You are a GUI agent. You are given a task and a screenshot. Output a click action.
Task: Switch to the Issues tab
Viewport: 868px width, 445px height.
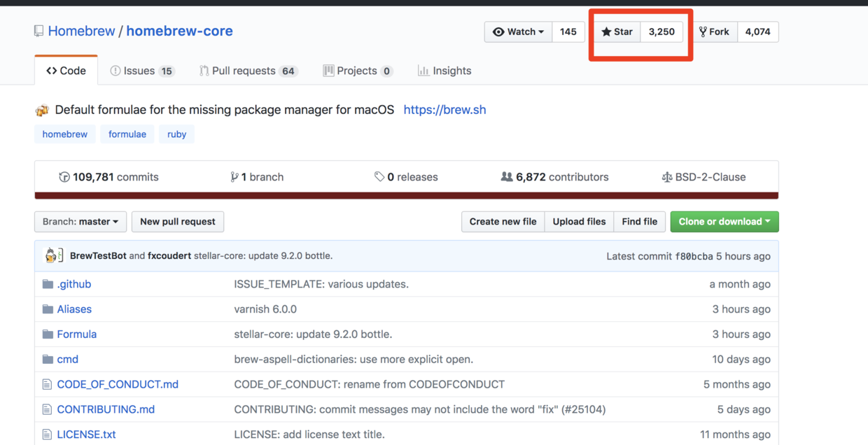[142, 71]
